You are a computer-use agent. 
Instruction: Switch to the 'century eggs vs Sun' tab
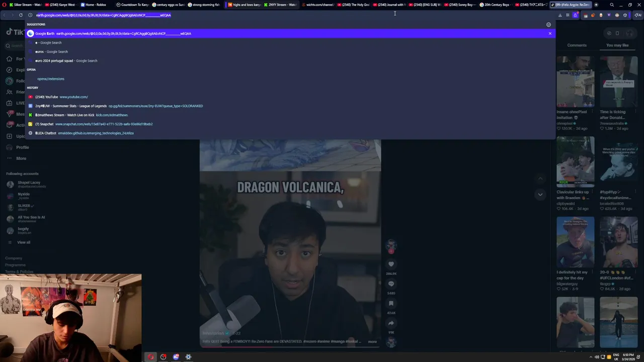click(168, 5)
